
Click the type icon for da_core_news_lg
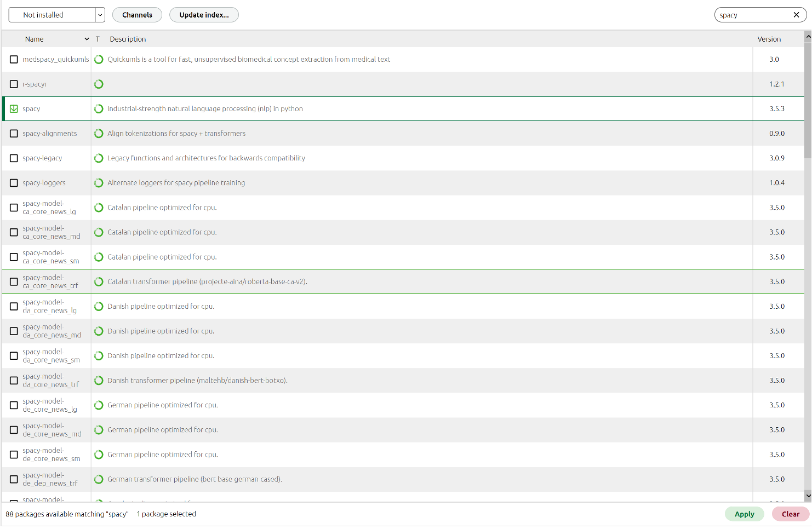click(x=99, y=307)
